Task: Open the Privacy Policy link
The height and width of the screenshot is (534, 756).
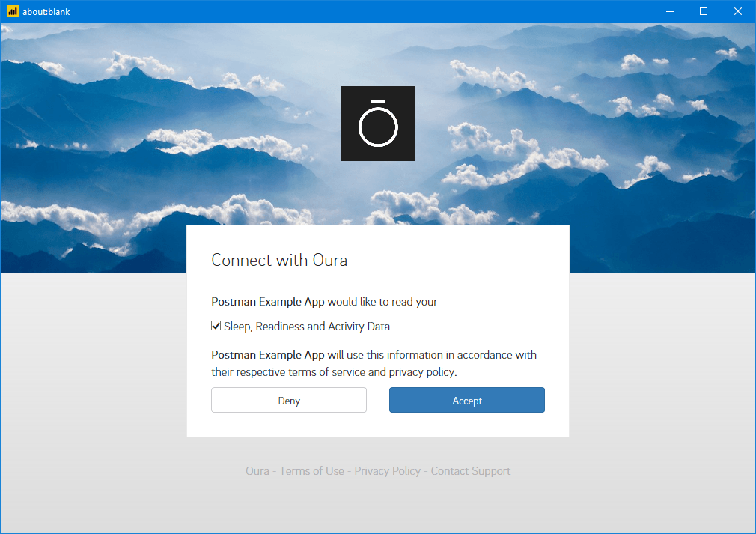Action: [x=387, y=471]
